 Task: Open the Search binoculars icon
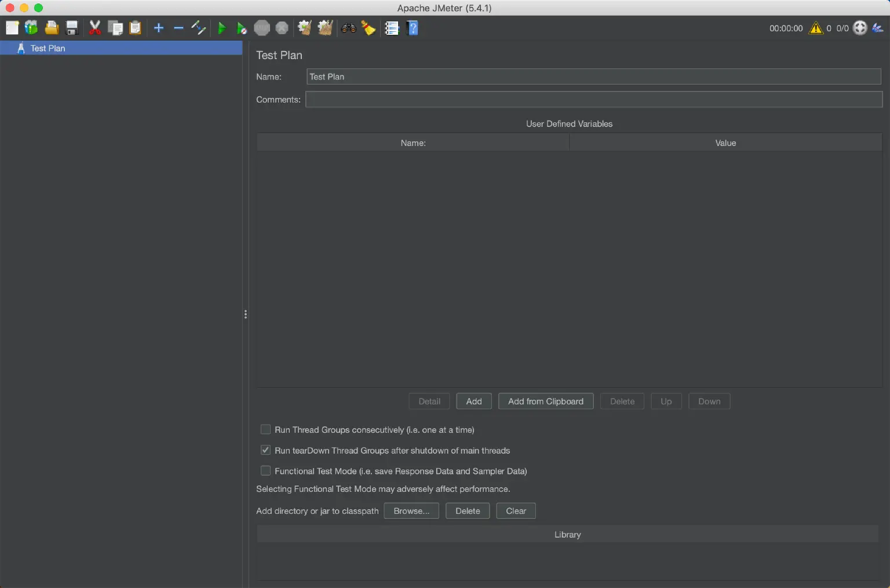[x=349, y=28]
